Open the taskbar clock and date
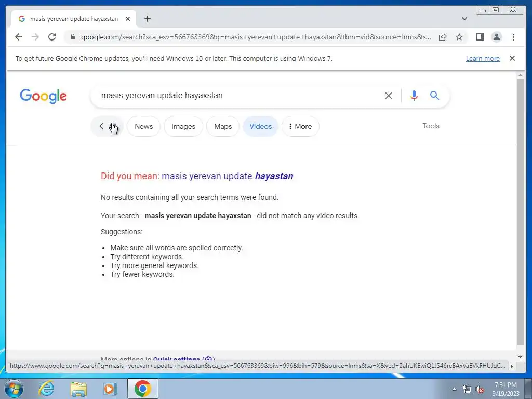Screen dimensions: 532x399 (x=506, y=389)
